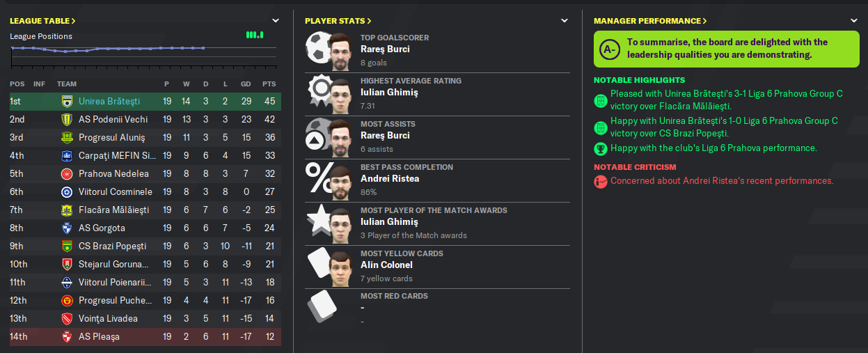Screen dimensions: 868x353
Task: Click the most yellow cards card icon
Action: (320, 265)
